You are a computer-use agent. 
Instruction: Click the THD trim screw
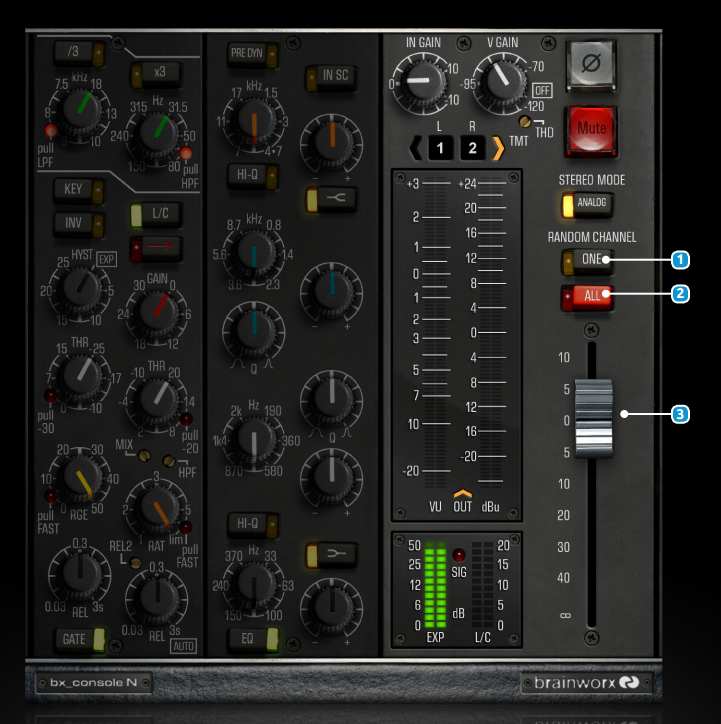(525, 121)
